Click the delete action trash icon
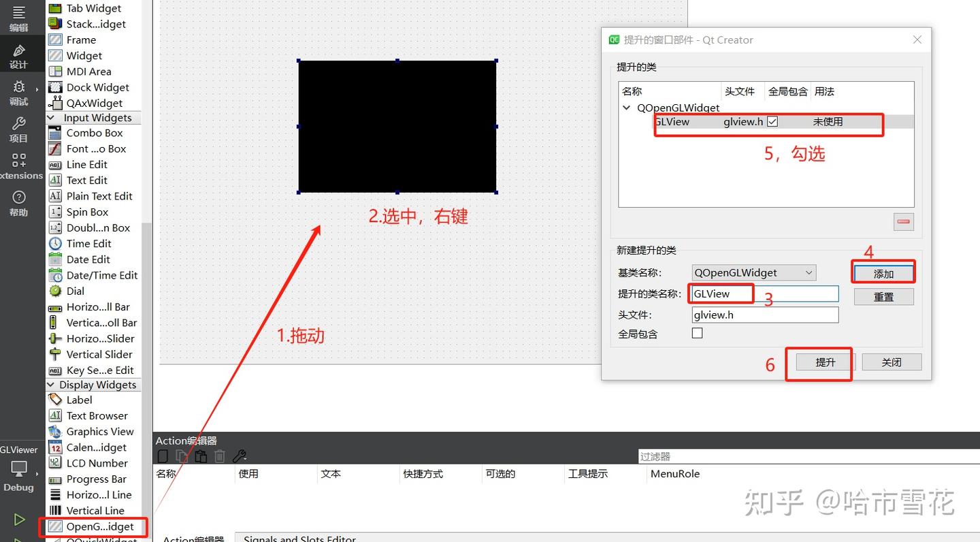 [219, 456]
